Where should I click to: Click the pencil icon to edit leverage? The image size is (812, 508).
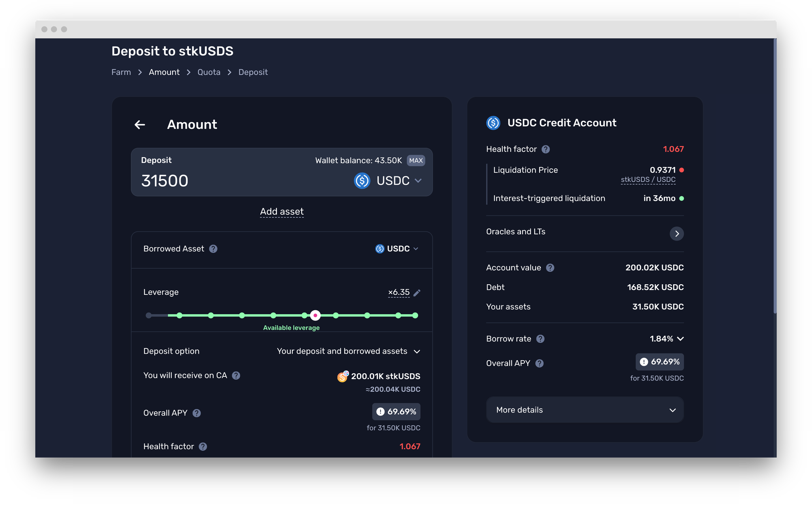(417, 292)
